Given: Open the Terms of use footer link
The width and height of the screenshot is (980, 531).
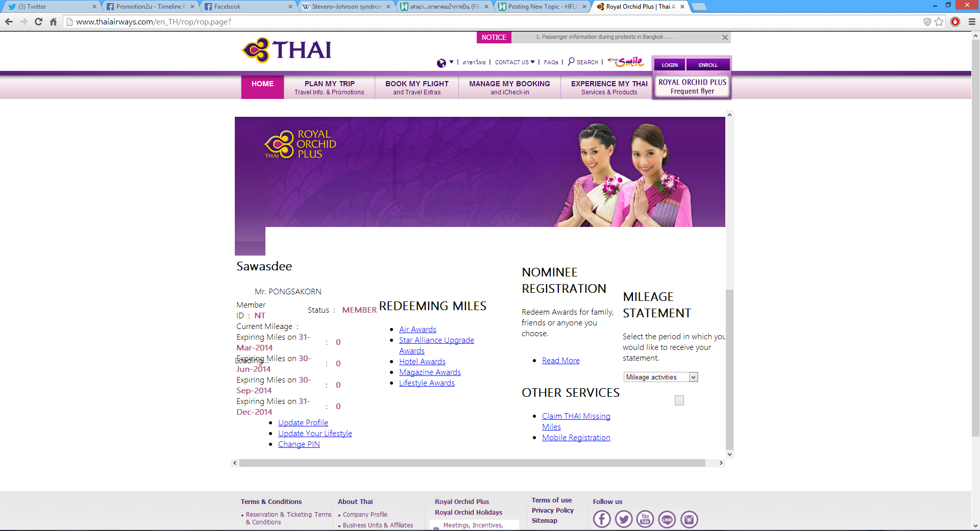Looking at the screenshot, I should point(552,500).
